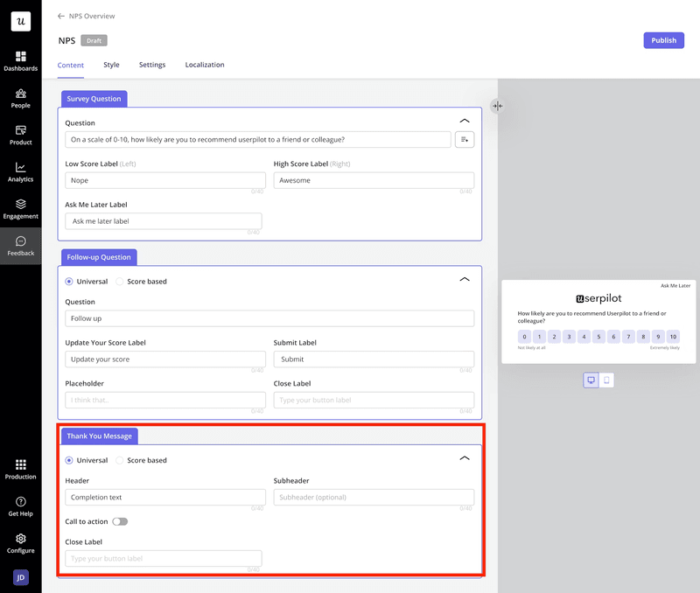Open the Product sidebar icon
700x593 pixels.
point(20,134)
